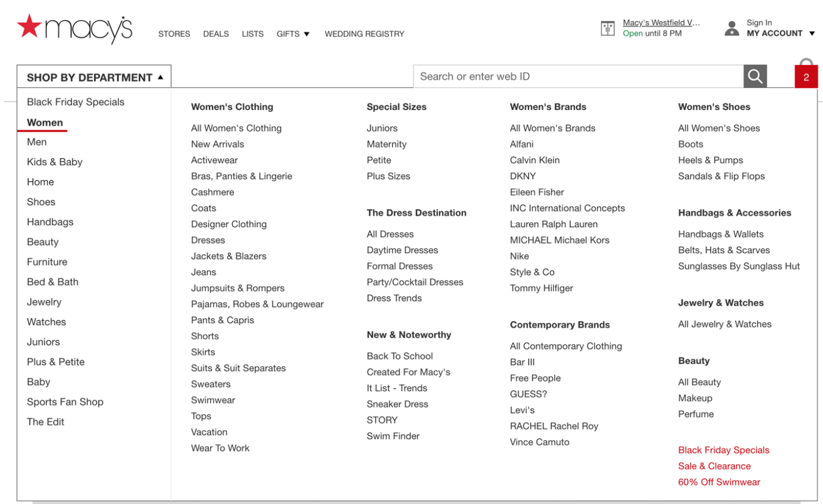Click the Macy's Westfield store link

pyautogui.click(x=662, y=23)
